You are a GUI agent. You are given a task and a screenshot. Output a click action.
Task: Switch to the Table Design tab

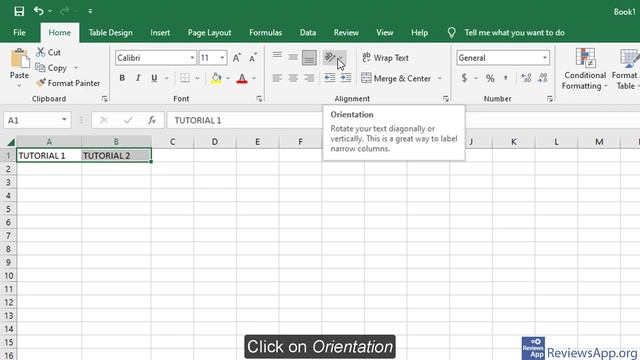(x=110, y=33)
